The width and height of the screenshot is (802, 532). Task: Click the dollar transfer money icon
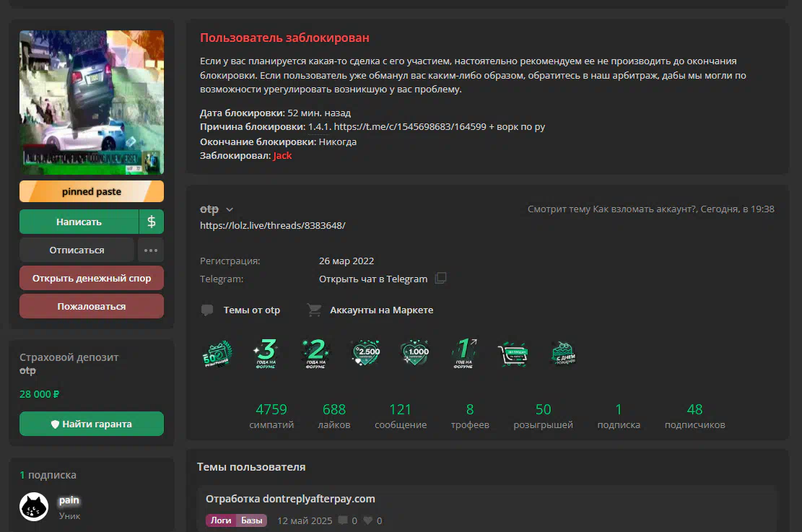(152, 222)
